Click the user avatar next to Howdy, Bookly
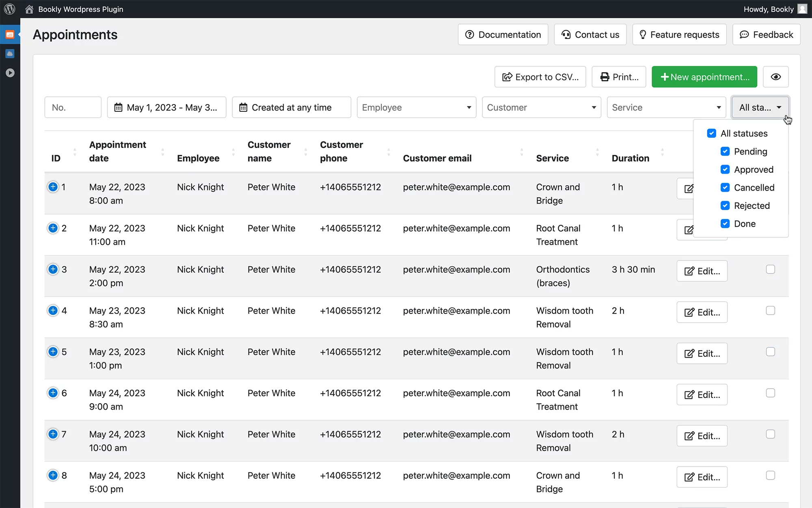The width and height of the screenshot is (812, 508). (x=802, y=9)
